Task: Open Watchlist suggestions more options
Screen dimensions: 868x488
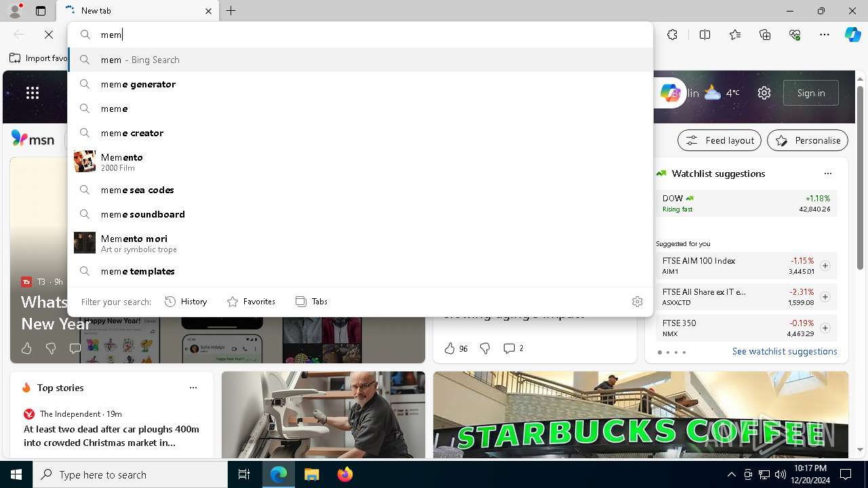Action: pos(828,174)
